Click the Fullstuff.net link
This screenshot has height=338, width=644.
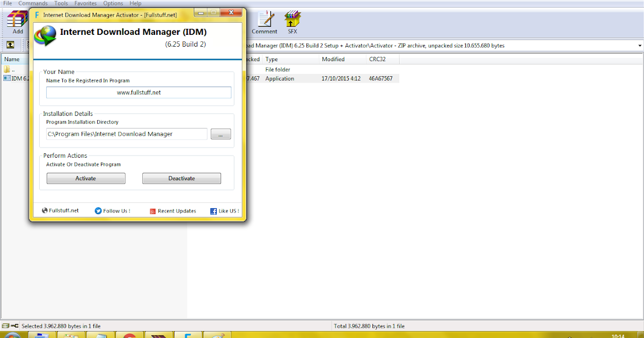(60, 210)
